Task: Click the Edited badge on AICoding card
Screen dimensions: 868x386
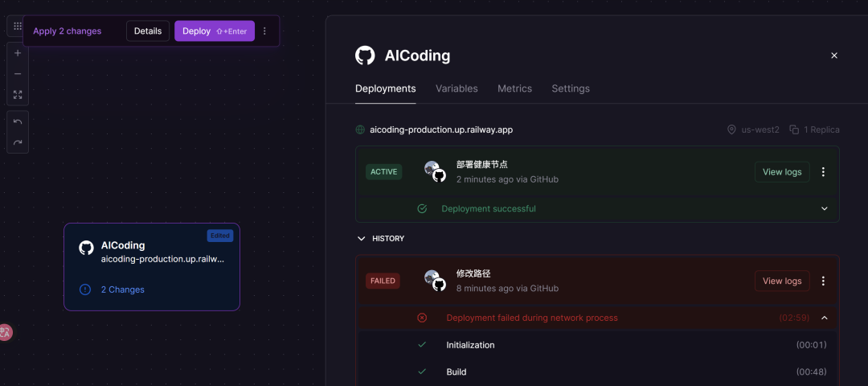Action: point(220,236)
